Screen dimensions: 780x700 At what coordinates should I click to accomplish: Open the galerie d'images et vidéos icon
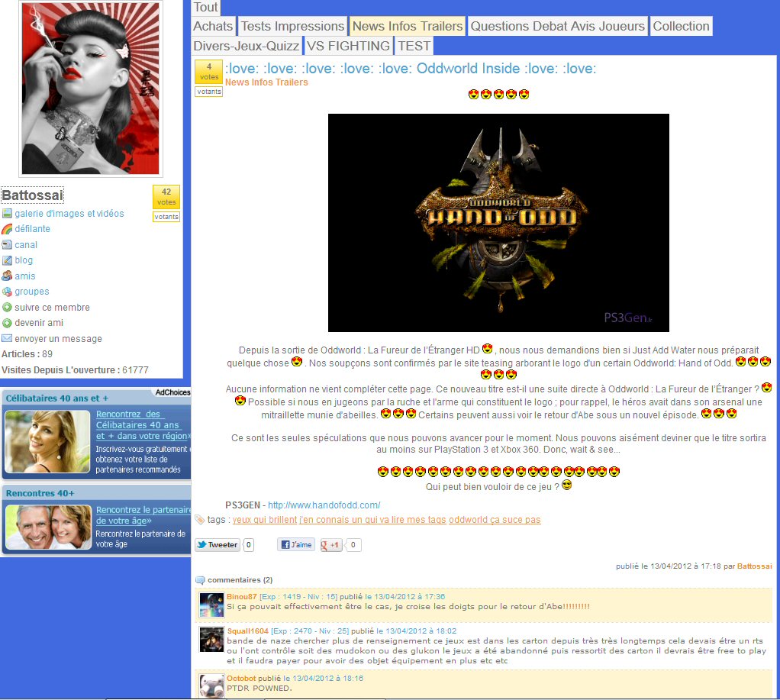pos(7,214)
